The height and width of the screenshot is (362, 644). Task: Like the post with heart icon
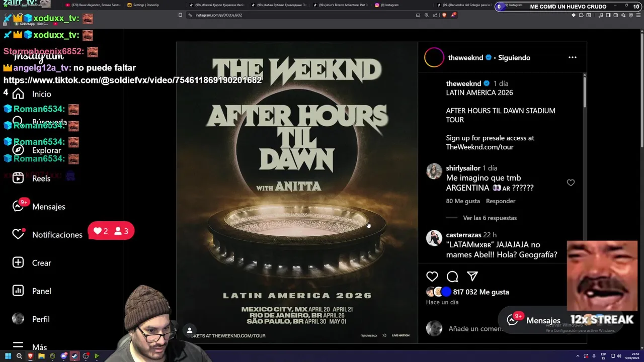coord(432,277)
